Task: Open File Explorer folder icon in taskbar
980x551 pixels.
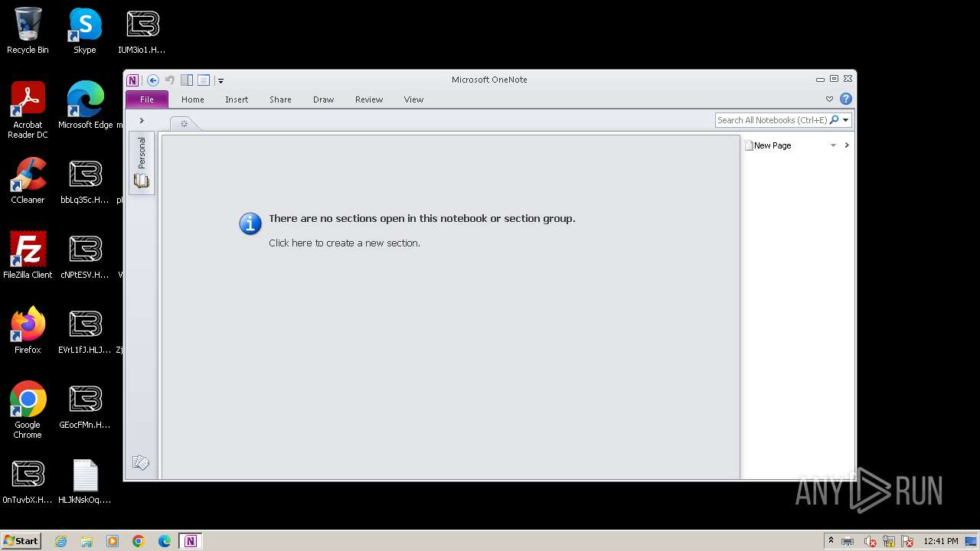Action: [87, 541]
